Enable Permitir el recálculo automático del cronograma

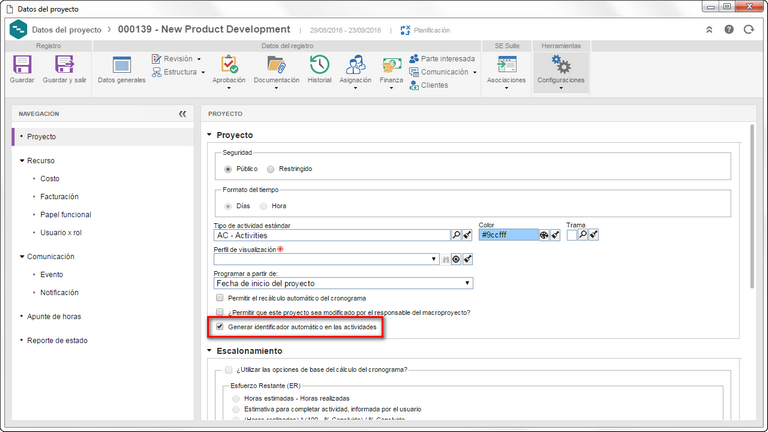(x=219, y=298)
